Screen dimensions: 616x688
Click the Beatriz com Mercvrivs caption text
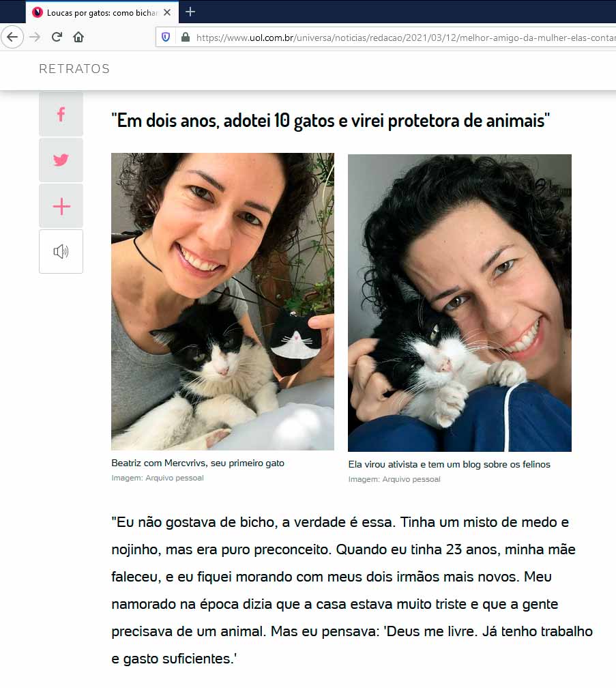point(198,463)
